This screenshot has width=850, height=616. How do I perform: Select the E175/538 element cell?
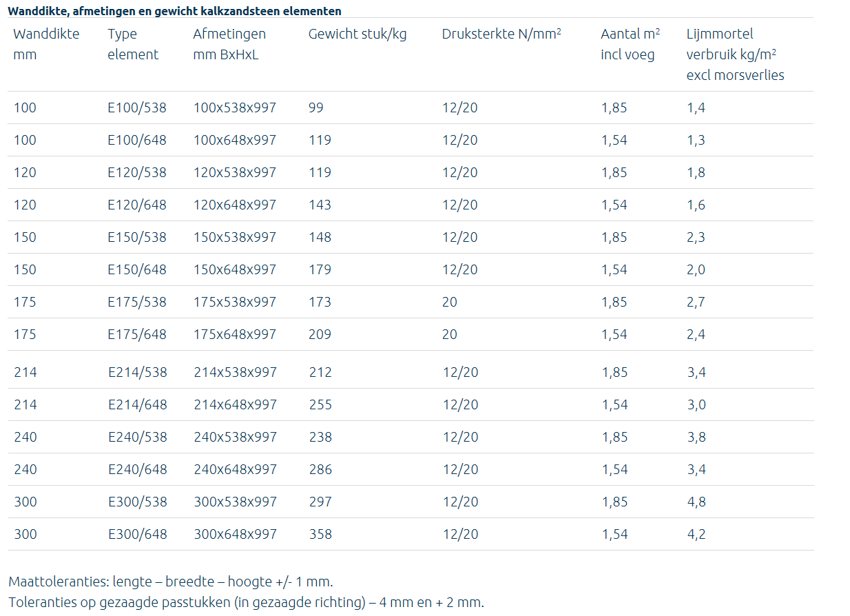coord(137,302)
